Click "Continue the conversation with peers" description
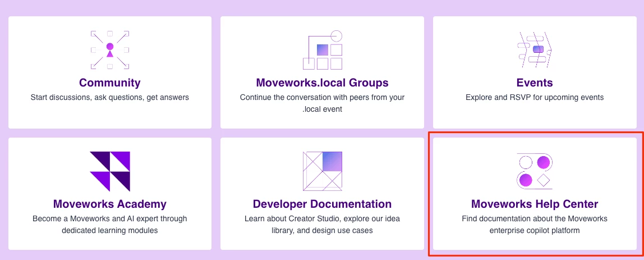 [x=323, y=103]
